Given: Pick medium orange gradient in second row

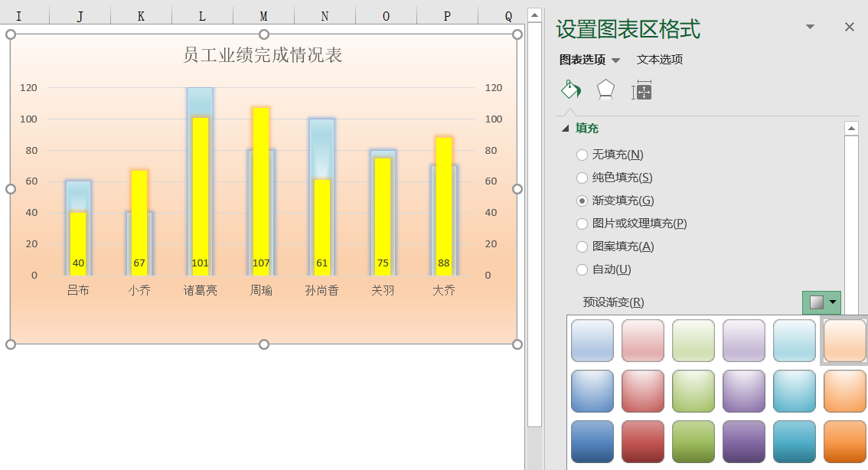Looking at the screenshot, I should pos(844,391).
